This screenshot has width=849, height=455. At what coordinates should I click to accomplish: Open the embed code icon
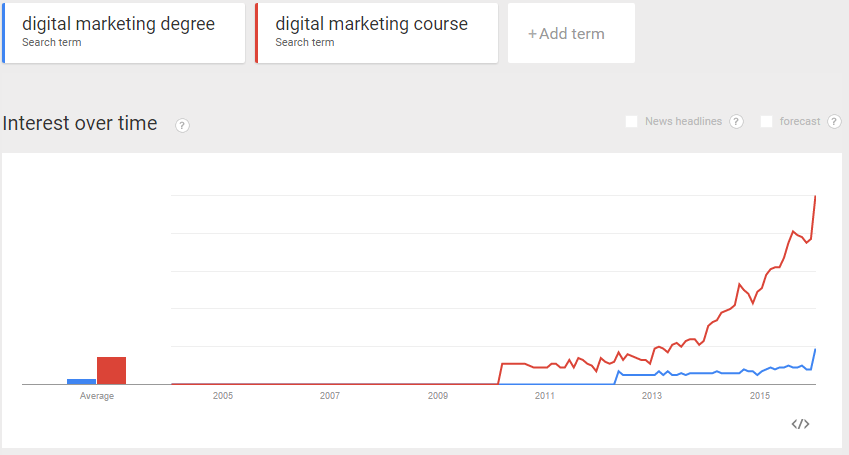800,424
